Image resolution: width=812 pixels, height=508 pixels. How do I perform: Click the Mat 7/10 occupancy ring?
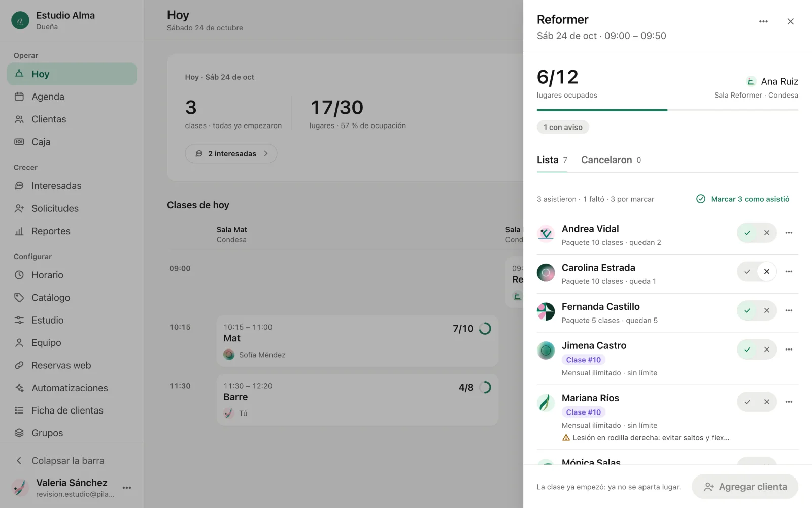pos(485,329)
